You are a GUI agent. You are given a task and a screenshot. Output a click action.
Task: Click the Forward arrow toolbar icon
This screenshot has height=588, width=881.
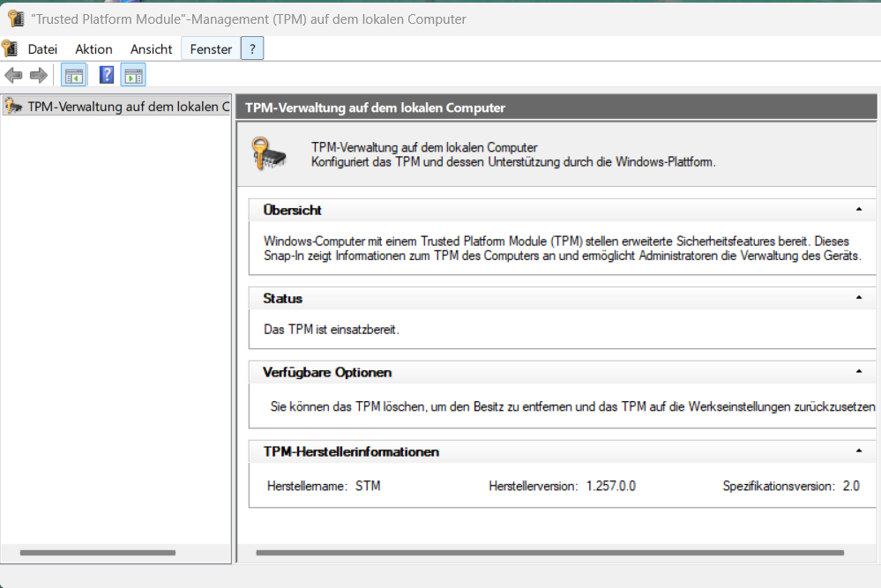coord(38,76)
